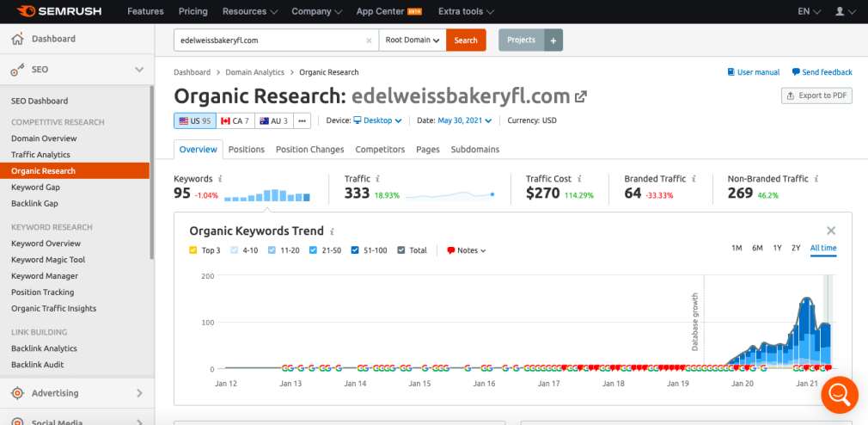The width and height of the screenshot is (868, 425).
Task: Toggle the Total checkbox in chart legend
Action: pos(401,250)
